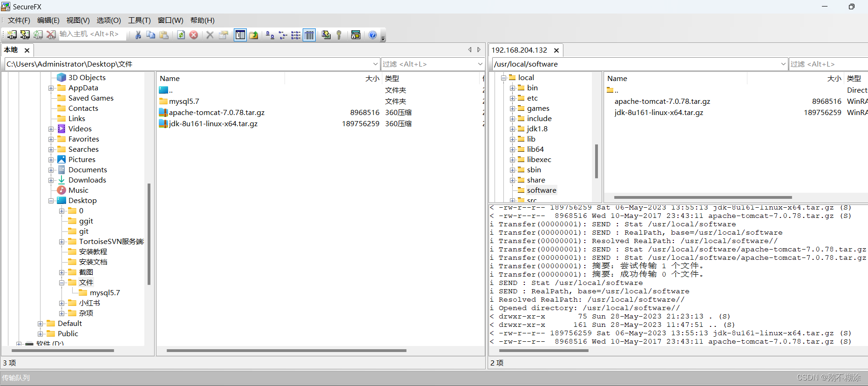Click the Cut scissors icon
The height and width of the screenshot is (386, 868).
138,35
